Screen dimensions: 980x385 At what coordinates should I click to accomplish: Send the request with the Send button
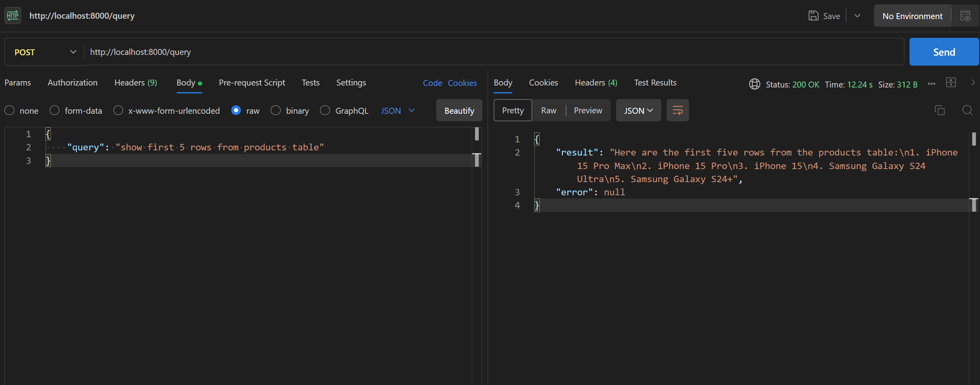pos(944,52)
